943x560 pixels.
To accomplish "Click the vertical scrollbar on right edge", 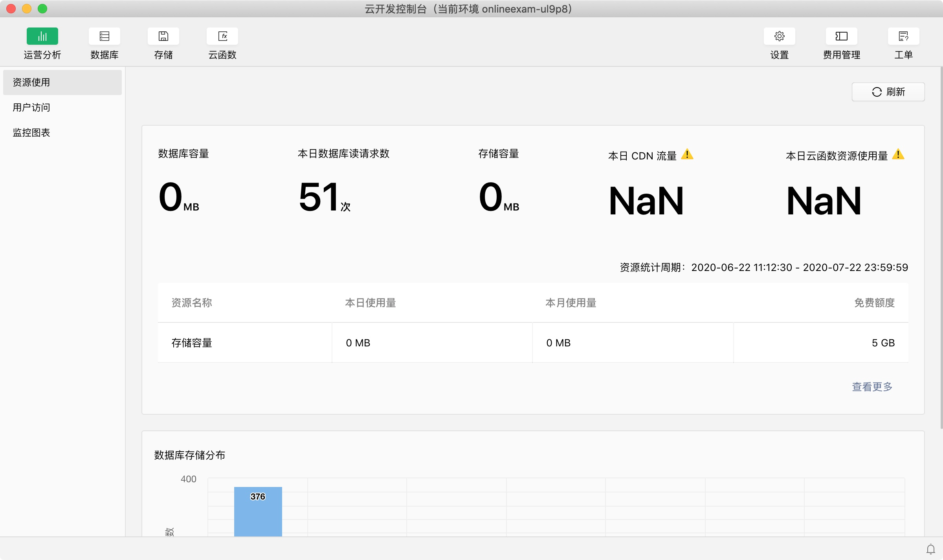I will 941,247.
